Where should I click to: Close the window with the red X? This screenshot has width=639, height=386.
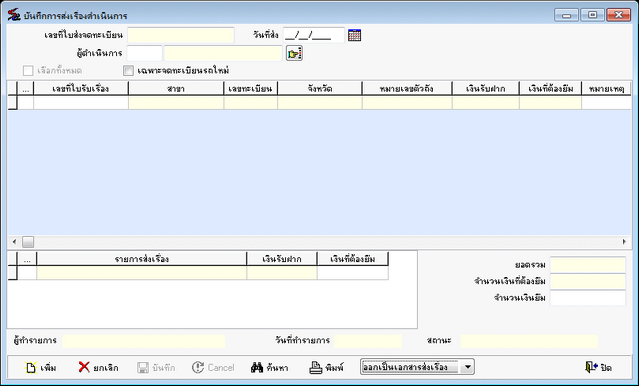tap(619, 15)
